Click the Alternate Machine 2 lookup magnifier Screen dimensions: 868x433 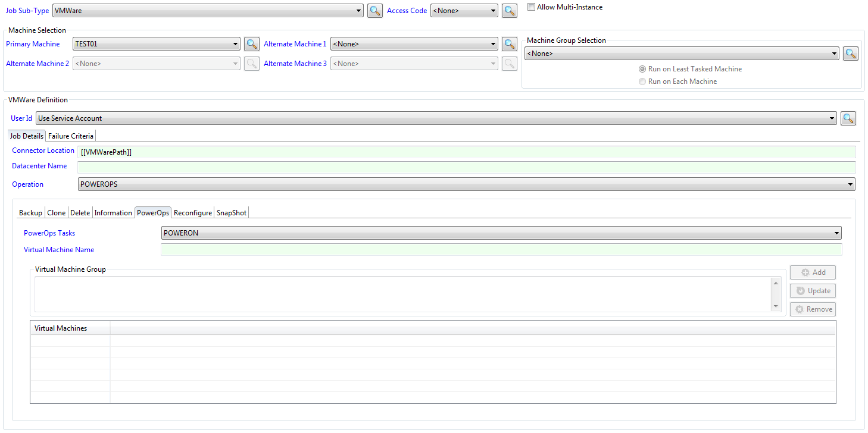pos(252,64)
